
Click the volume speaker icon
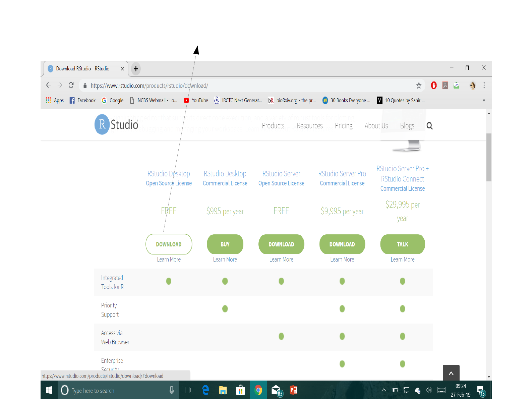[429, 390]
